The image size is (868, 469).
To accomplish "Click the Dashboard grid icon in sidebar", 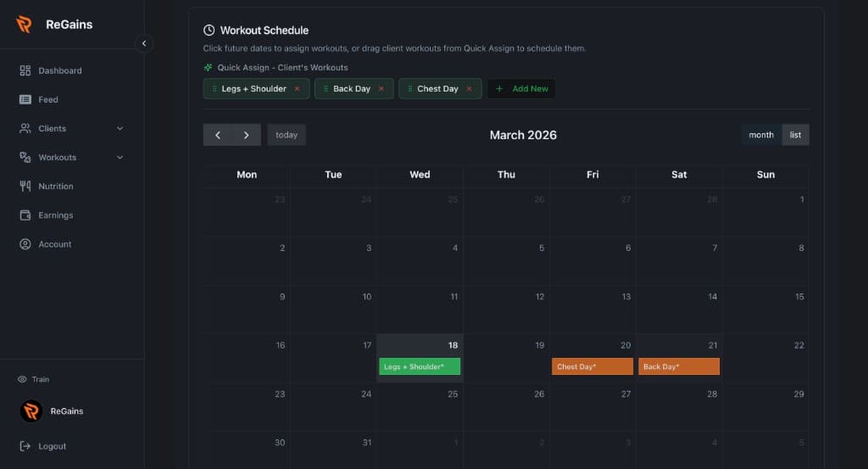I will pyautogui.click(x=25, y=70).
